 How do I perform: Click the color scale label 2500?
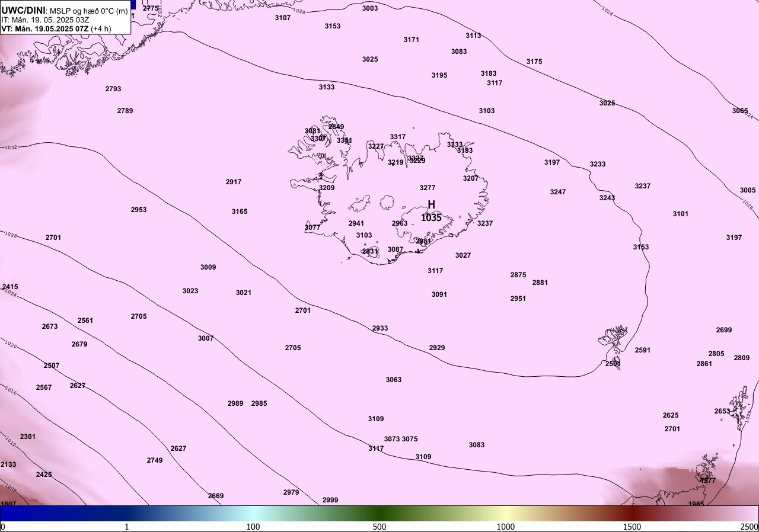coord(750,527)
